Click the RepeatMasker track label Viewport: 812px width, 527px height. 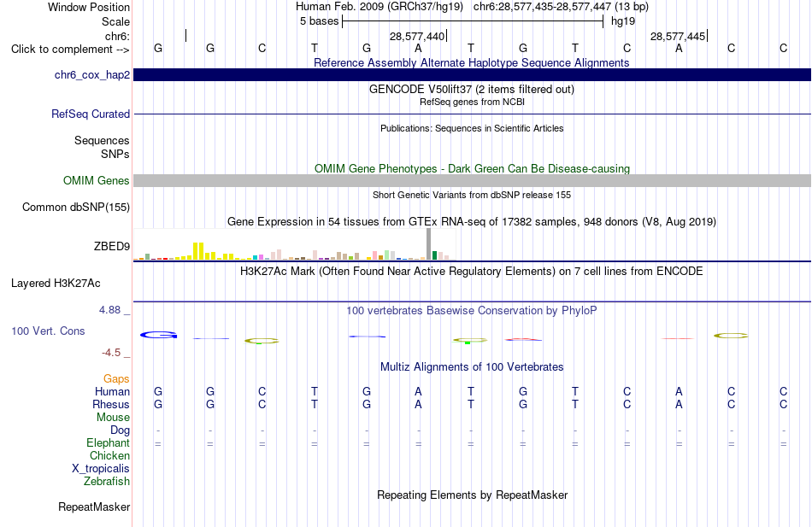94,507
